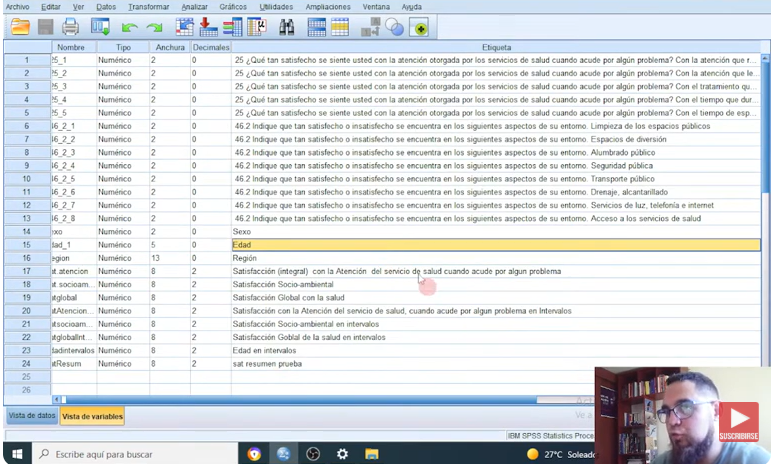774x464 pixels.
Task: Click the Decimales column header
Action: (x=211, y=47)
